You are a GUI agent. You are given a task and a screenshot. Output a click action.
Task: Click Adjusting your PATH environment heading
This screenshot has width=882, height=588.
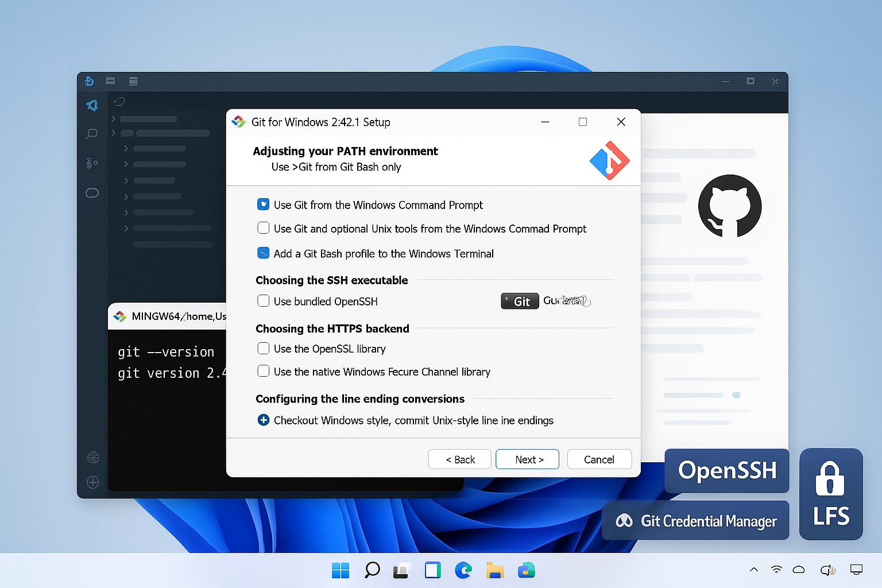(345, 151)
